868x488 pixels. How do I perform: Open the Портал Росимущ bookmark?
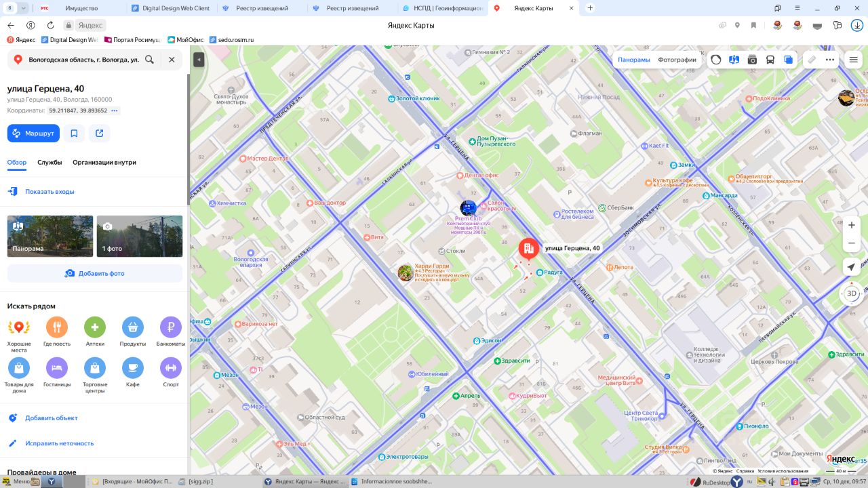[x=132, y=40]
